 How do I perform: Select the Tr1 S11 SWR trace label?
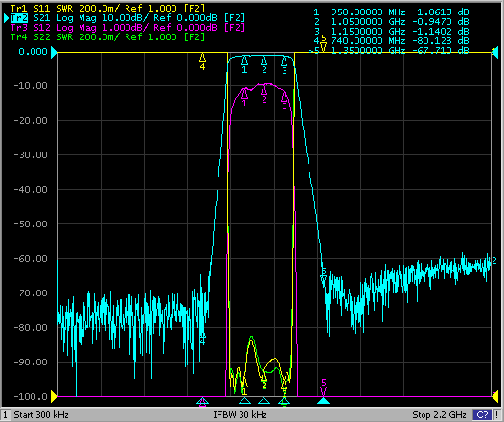point(107,8)
